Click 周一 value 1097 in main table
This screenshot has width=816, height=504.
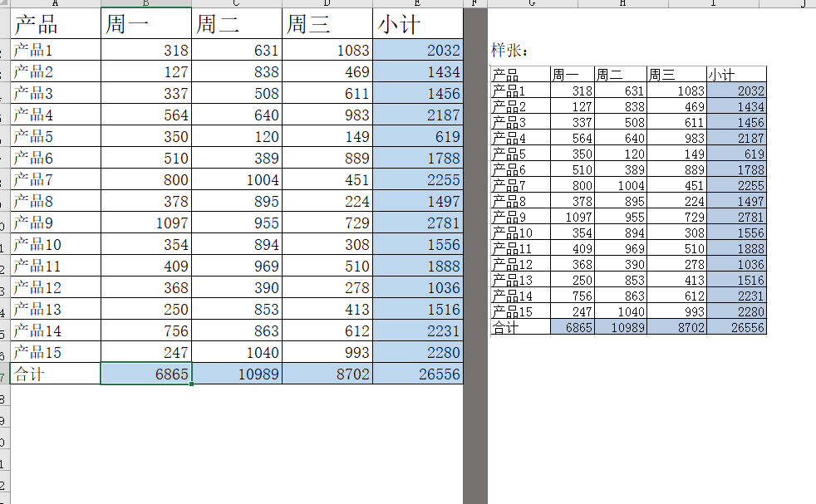pos(146,223)
